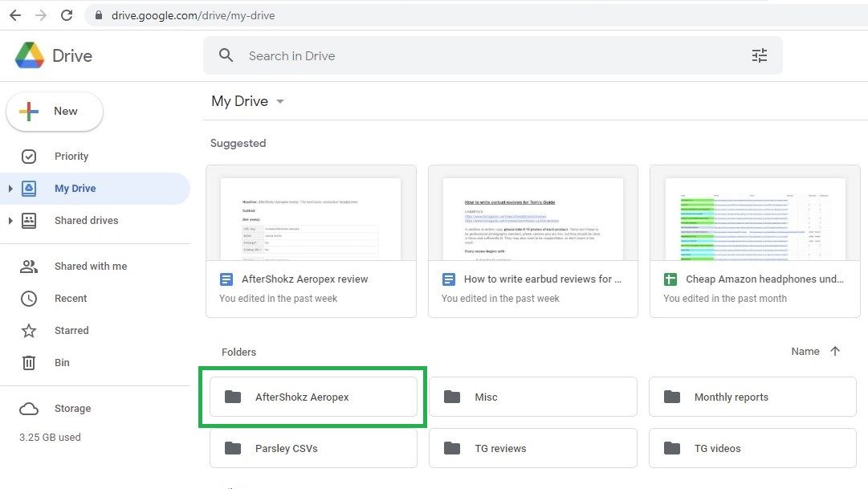The height and width of the screenshot is (489, 868).
Task: Select the Starred sidebar icon
Action: click(x=30, y=330)
